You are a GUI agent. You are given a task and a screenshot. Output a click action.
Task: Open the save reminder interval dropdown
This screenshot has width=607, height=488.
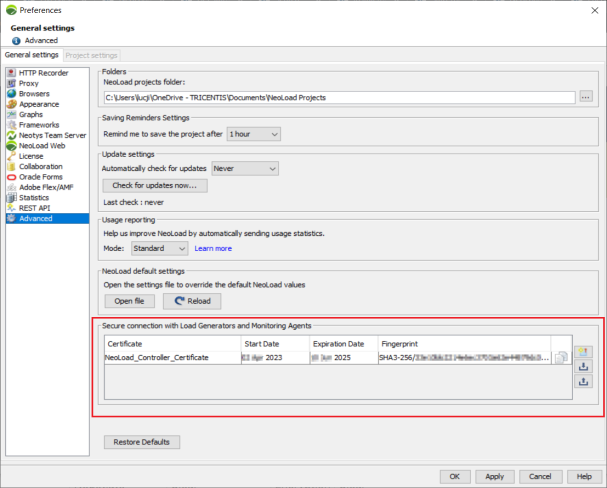(x=254, y=133)
